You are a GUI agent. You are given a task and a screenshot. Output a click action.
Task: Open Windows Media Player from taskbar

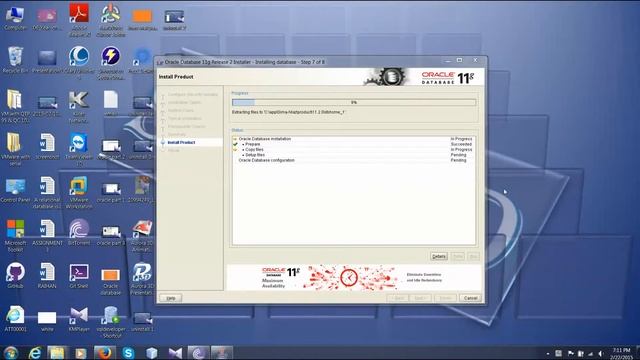tap(81, 353)
